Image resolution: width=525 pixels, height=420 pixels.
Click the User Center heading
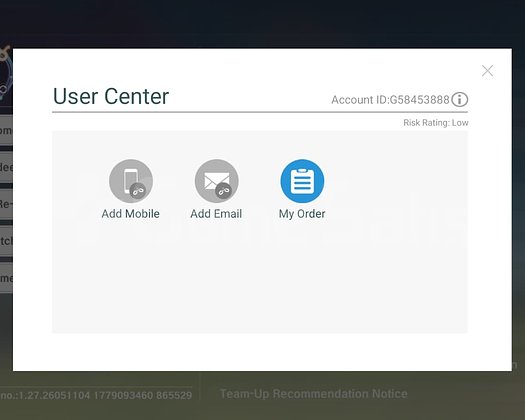[x=111, y=96]
